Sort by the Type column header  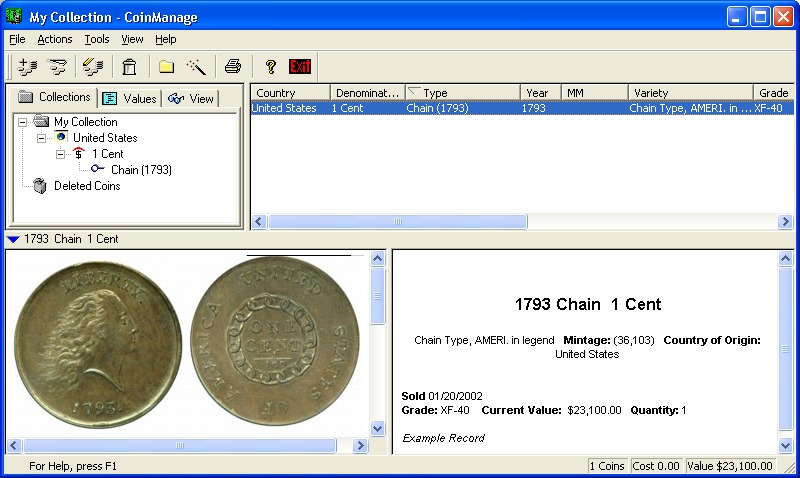[463, 92]
